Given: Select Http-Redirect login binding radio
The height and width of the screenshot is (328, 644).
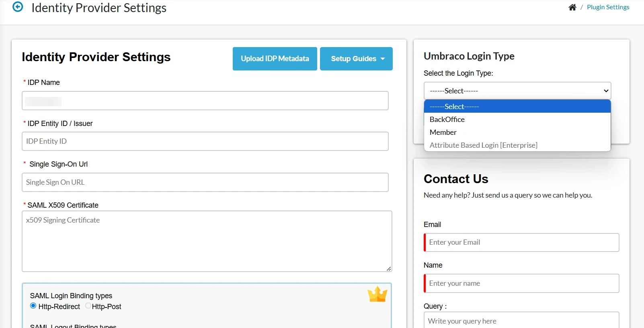Looking at the screenshot, I should point(33,306).
